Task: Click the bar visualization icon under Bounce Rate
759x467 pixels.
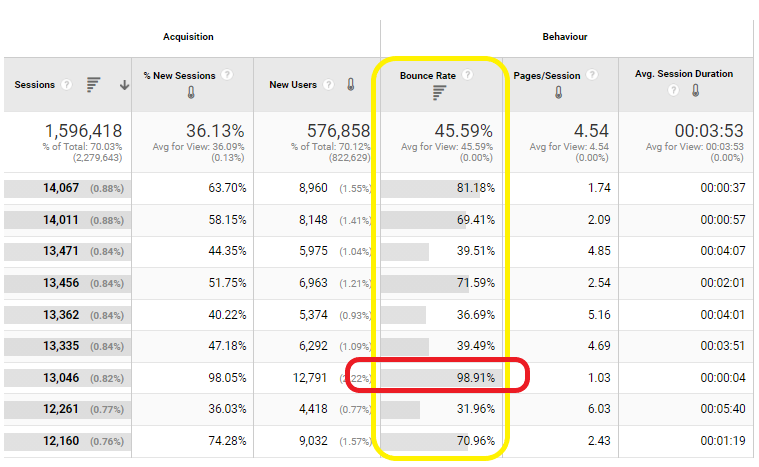Action: (x=438, y=93)
